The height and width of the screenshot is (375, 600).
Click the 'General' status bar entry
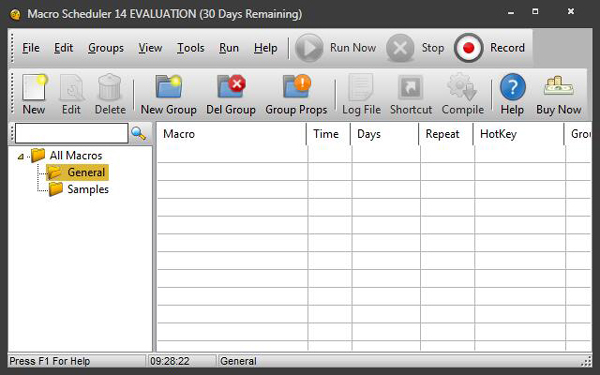pyautogui.click(x=238, y=361)
